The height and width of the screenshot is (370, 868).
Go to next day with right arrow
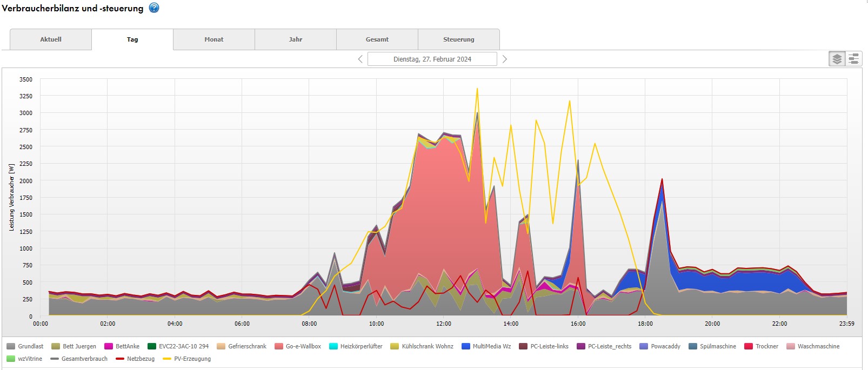coord(505,59)
